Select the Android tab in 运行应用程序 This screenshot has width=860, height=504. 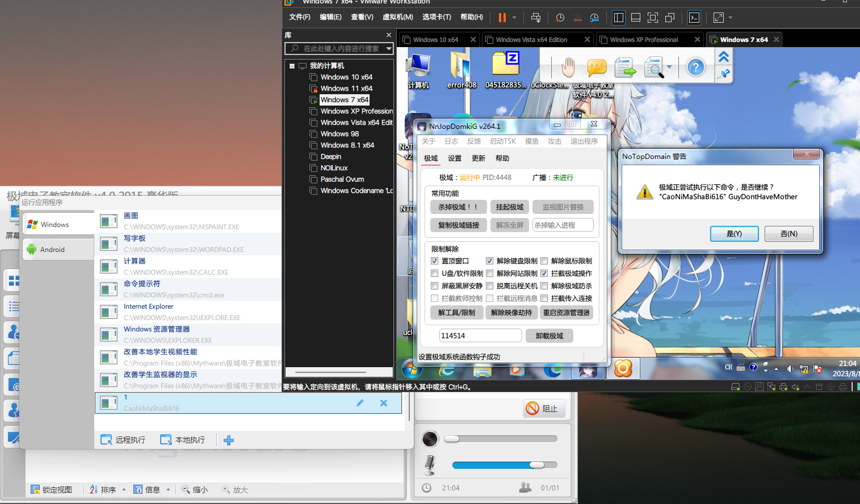point(58,249)
